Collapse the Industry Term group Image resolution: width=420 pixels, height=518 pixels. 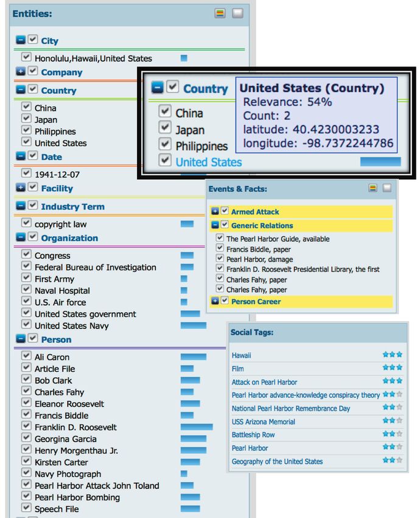pyautogui.click(x=21, y=206)
